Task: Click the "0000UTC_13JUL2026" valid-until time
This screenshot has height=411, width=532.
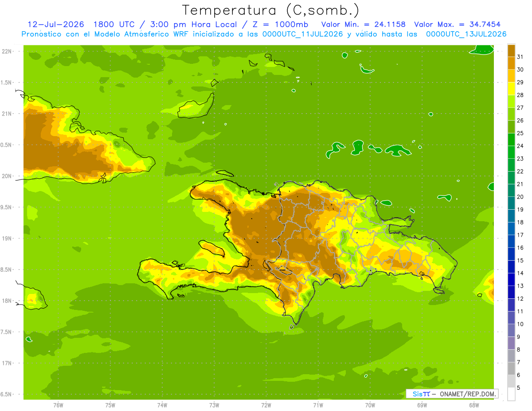Action: pos(466,34)
